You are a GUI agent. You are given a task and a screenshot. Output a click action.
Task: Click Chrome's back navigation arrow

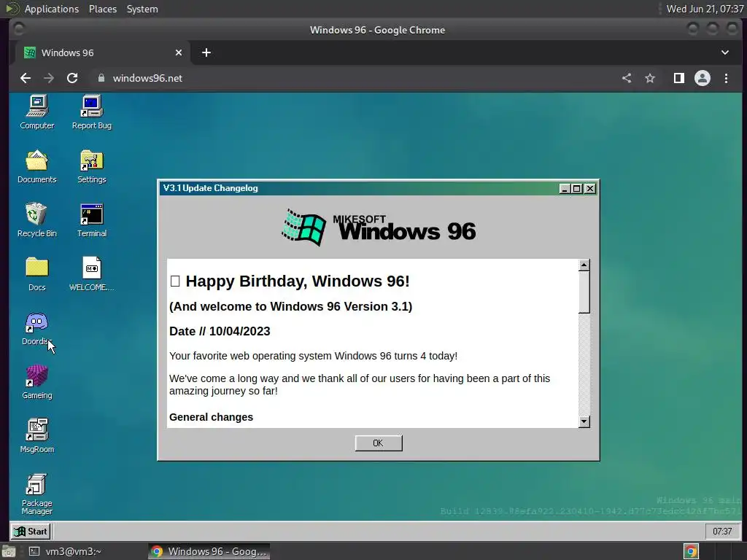(x=26, y=78)
